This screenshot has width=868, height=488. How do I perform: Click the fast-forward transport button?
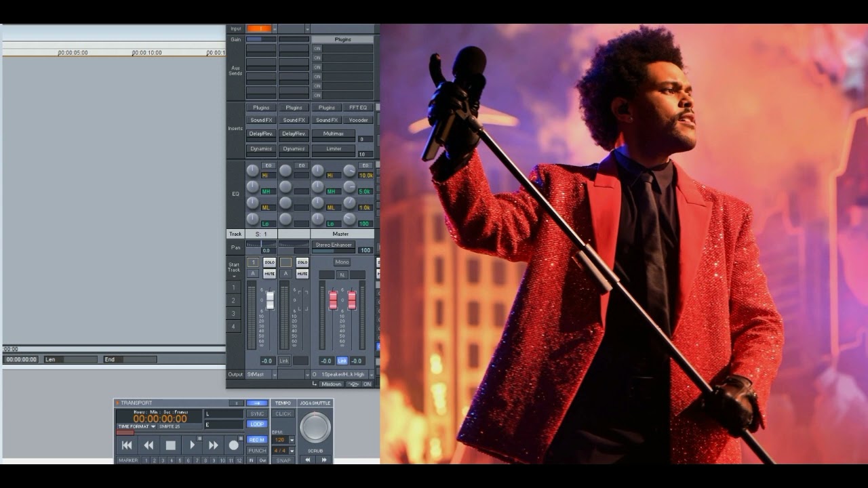coord(214,445)
